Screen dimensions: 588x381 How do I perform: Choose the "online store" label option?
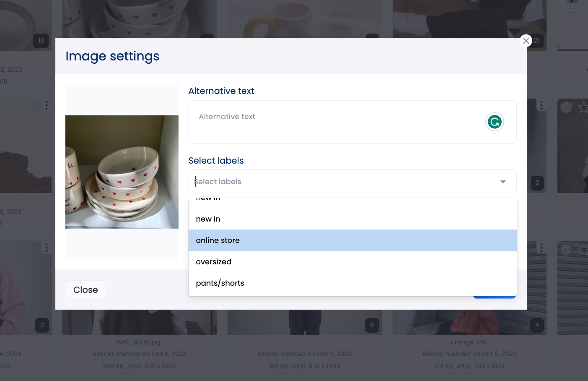(352, 240)
